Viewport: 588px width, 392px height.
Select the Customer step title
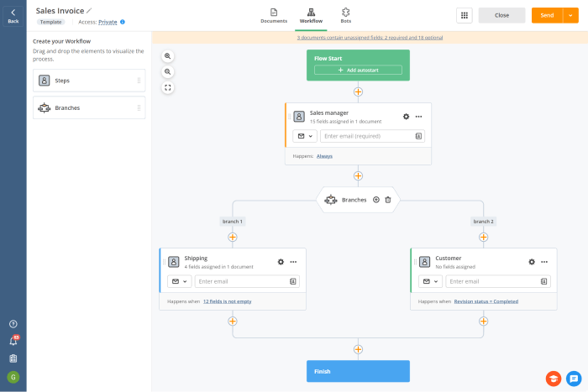(x=448, y=259)
